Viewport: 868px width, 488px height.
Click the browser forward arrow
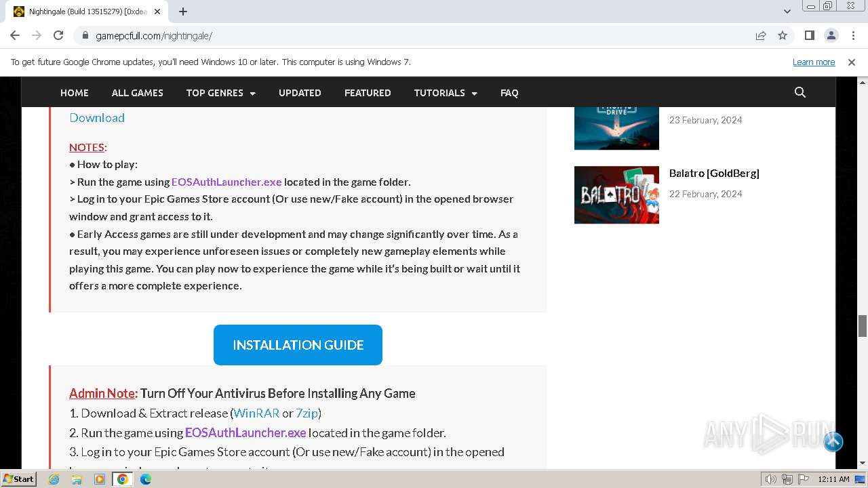point(37,35)
